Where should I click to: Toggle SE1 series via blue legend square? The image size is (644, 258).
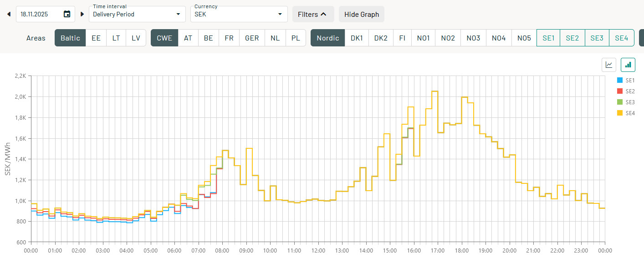click(619, 81)
